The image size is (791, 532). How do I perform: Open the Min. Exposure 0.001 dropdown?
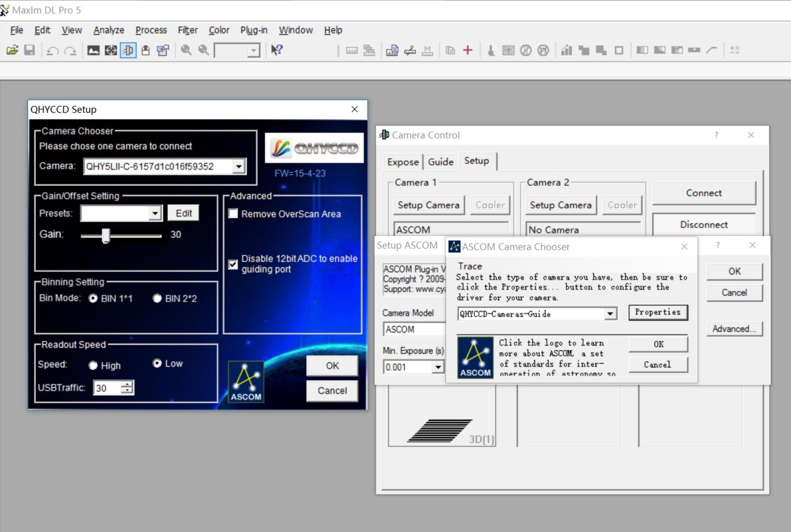(x=438, y=367)
